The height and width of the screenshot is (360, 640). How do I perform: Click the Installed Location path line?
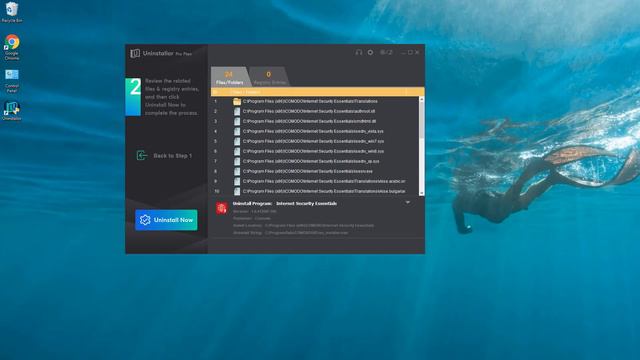pos(303,225)
